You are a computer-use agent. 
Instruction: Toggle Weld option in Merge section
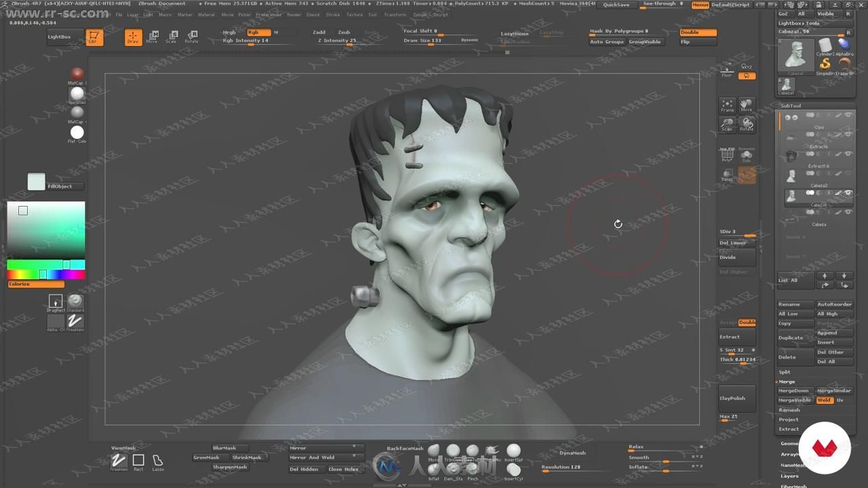click(x=824, y=400)
